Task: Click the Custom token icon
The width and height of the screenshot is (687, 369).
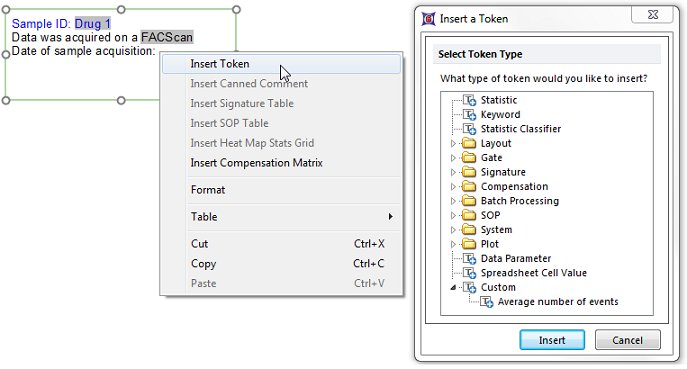Action: click(470, 288)
